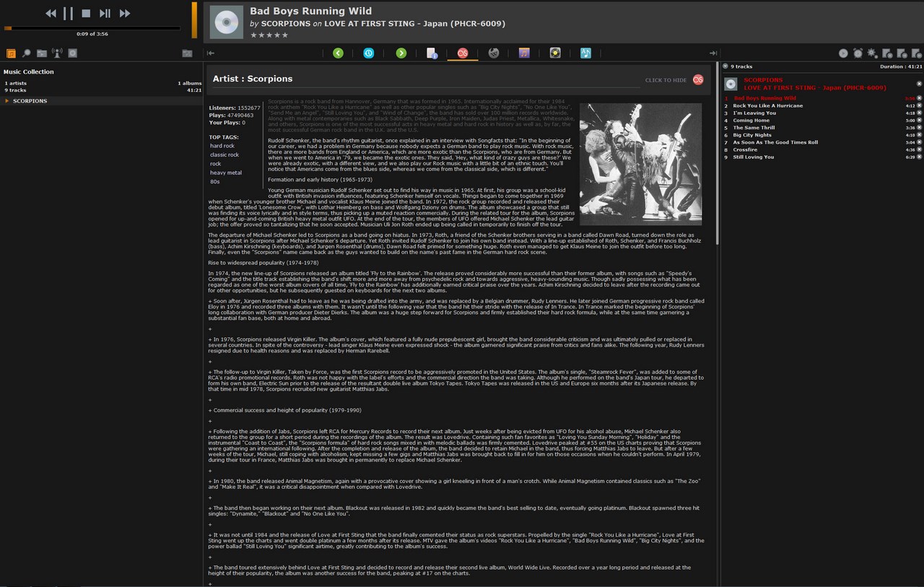The image size is (924, 587).
Task: Open the Wikipedia globe tab
Action: [x=494, y=53]
